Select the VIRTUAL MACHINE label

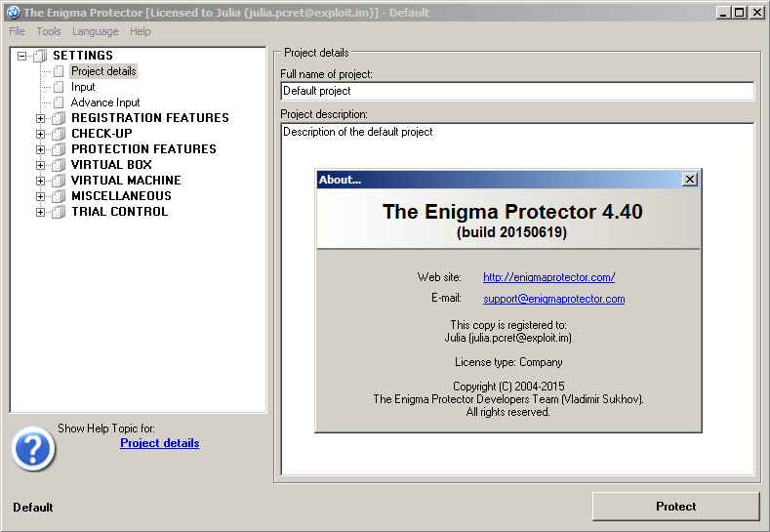click(126, 181)
